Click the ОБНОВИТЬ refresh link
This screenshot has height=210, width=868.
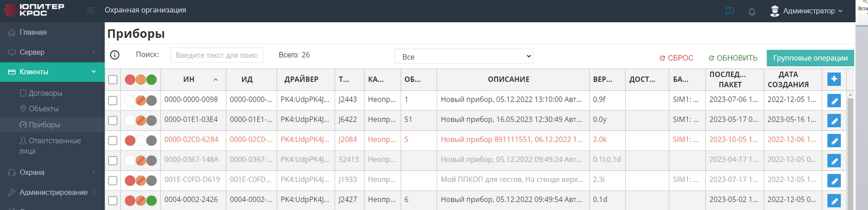click(733, 58)
